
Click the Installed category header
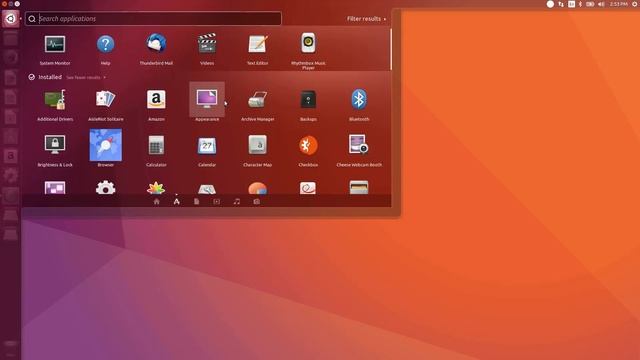click(x=45, y=77)
